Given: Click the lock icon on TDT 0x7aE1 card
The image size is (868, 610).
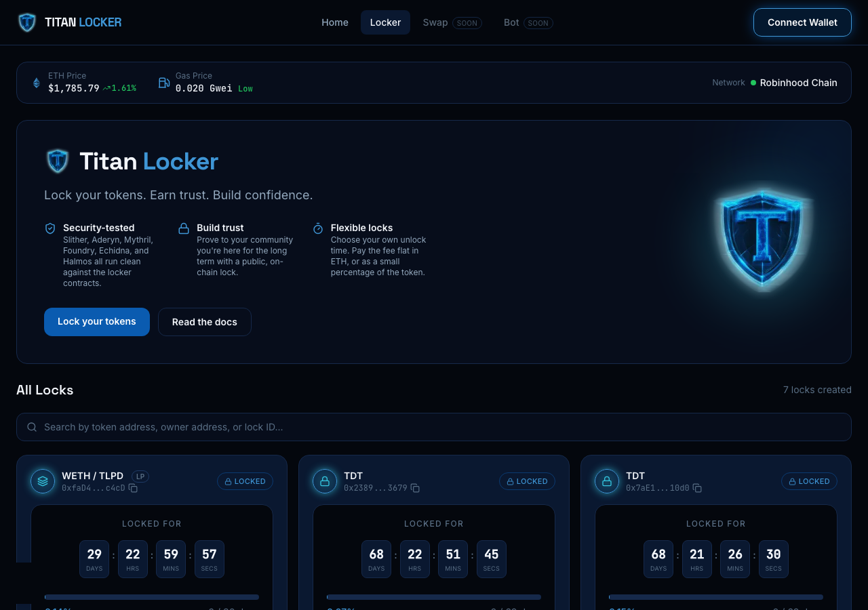Looking at the screenshot, I should (x=607, y=481).
